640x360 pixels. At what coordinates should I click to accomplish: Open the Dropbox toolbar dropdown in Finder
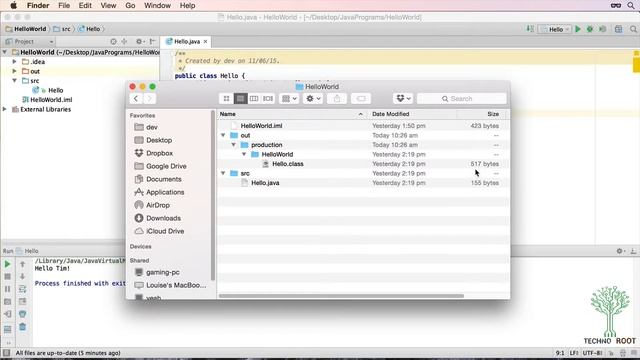[x=403, y=98]
